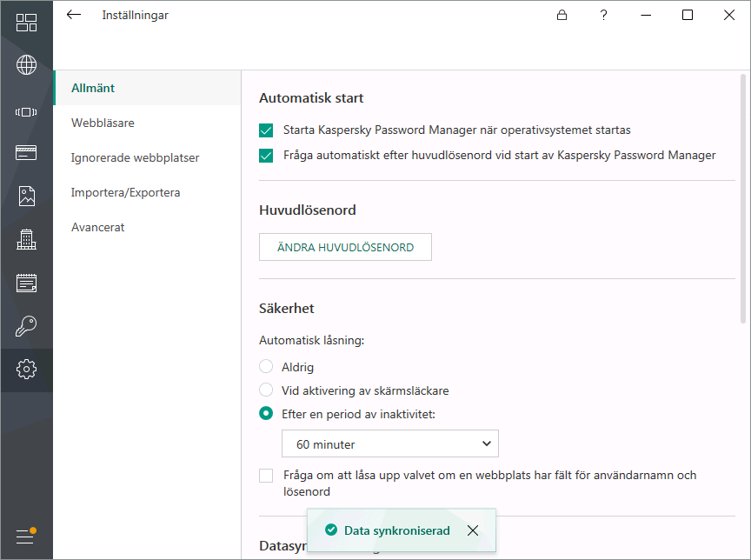Screen dimensions: 751x560
Task: Open the addresses building icon in sidebar
Action: 26,239
